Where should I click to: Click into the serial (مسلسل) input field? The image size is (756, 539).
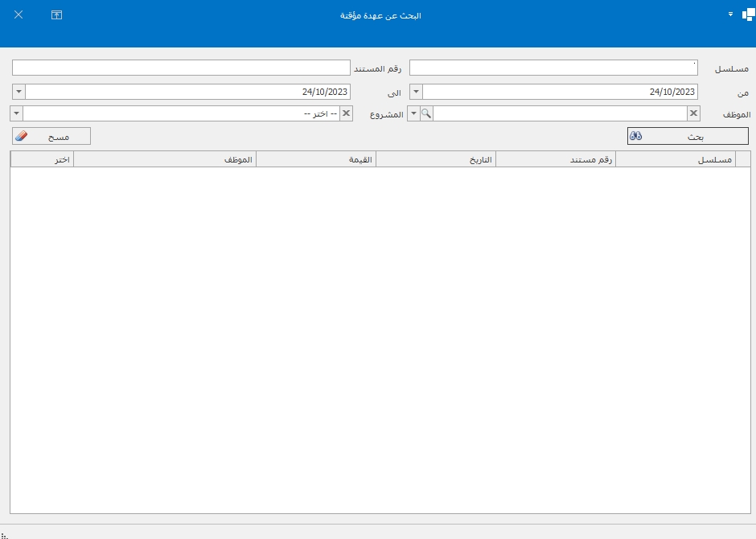coord(553,68)
